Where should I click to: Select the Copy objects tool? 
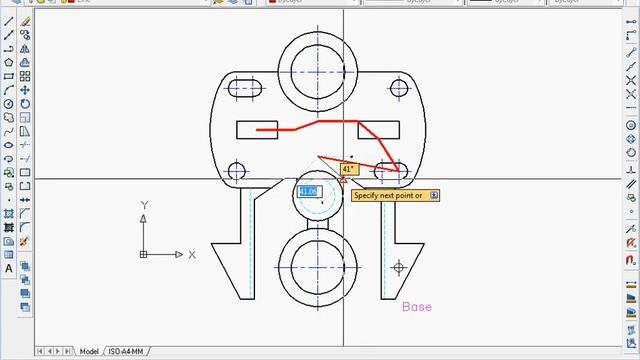click(25, 35)
